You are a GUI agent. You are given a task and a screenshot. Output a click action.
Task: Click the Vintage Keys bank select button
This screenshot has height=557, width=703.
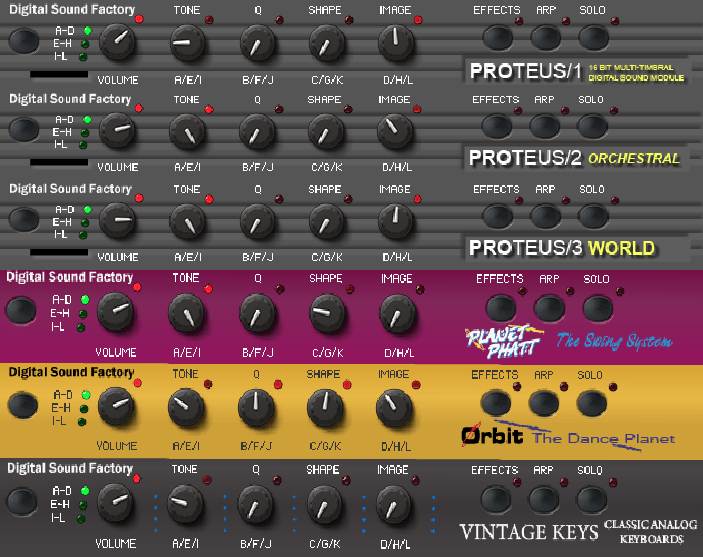pos(22,500)
